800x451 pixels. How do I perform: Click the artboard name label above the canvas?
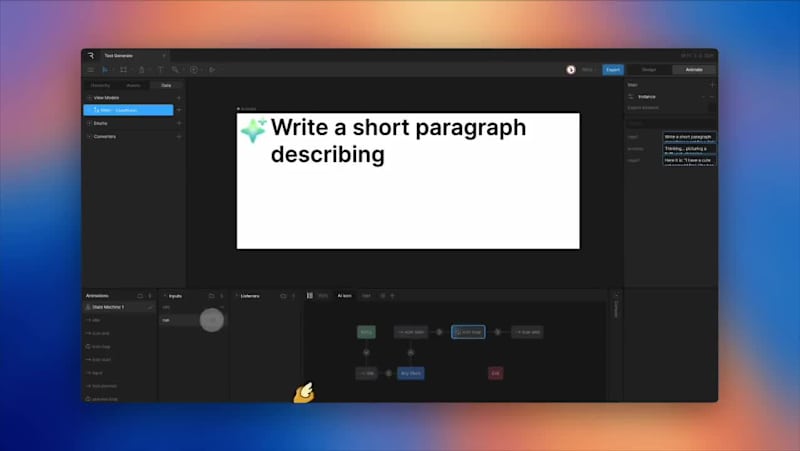[x=247, y=109]
